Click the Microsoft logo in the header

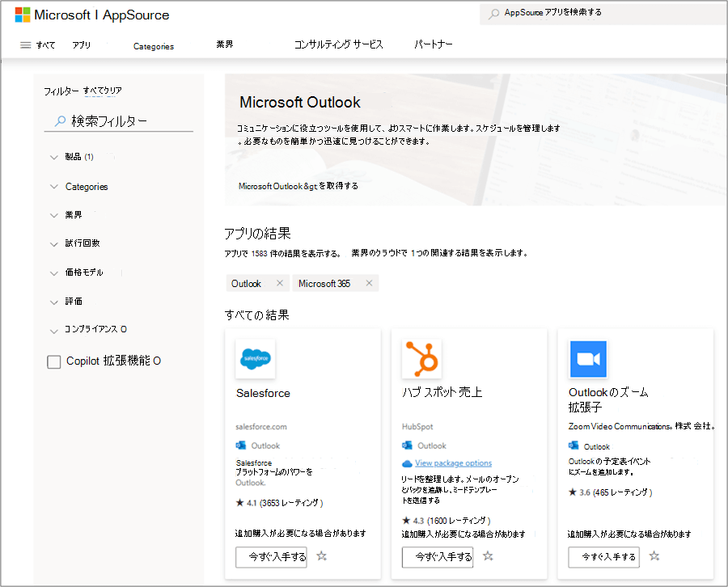(x=23, y=15)
